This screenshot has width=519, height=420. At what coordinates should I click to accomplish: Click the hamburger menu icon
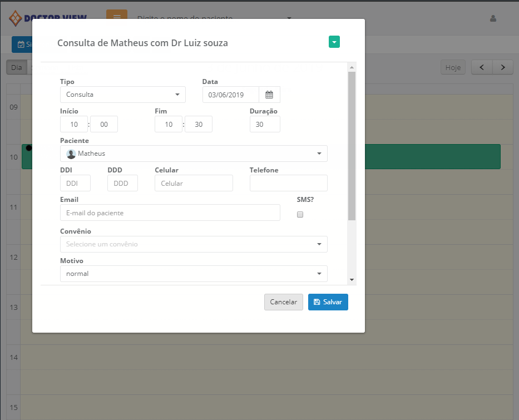pos(117,17)
